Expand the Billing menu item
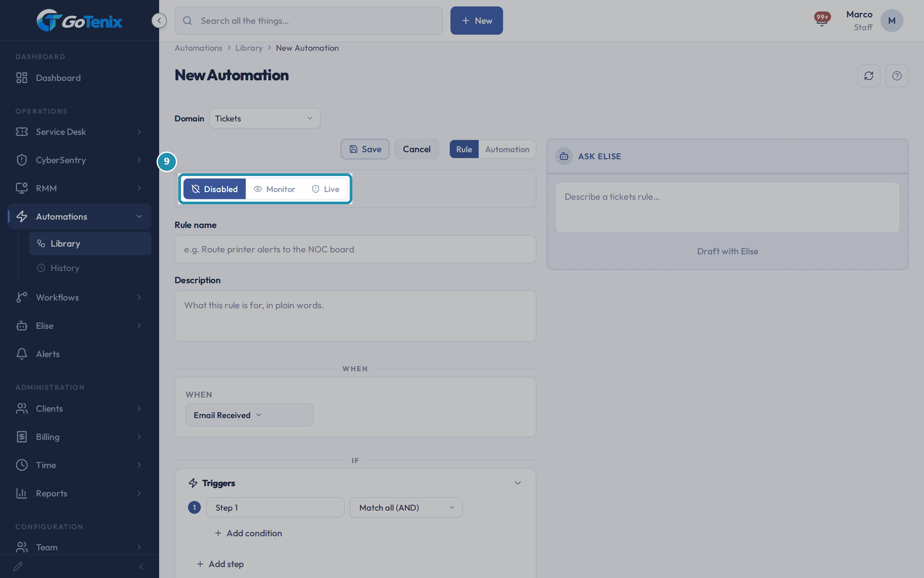The image size is (924, 578). (80, 437)
